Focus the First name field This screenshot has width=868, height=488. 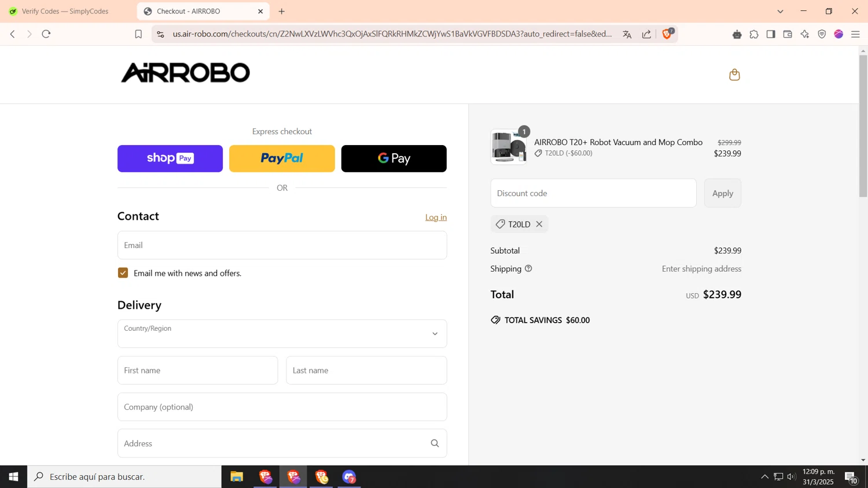coord(197,370)
